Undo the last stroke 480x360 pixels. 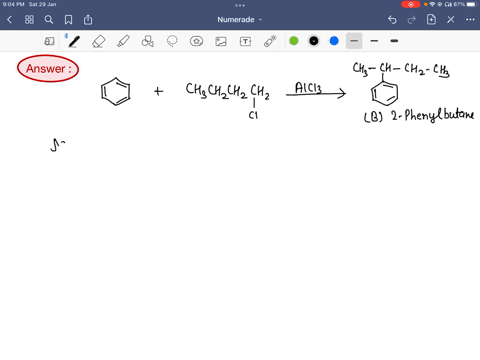click(392, 20)
